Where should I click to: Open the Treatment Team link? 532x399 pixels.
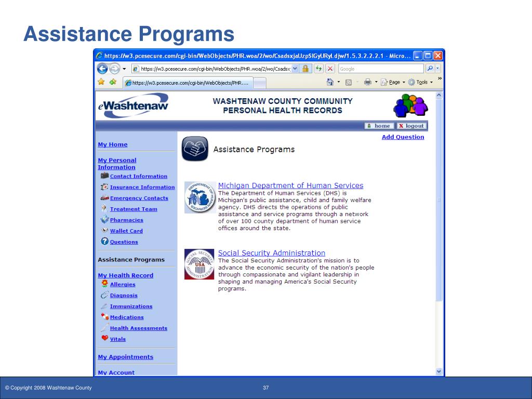[x=134, y=209]
